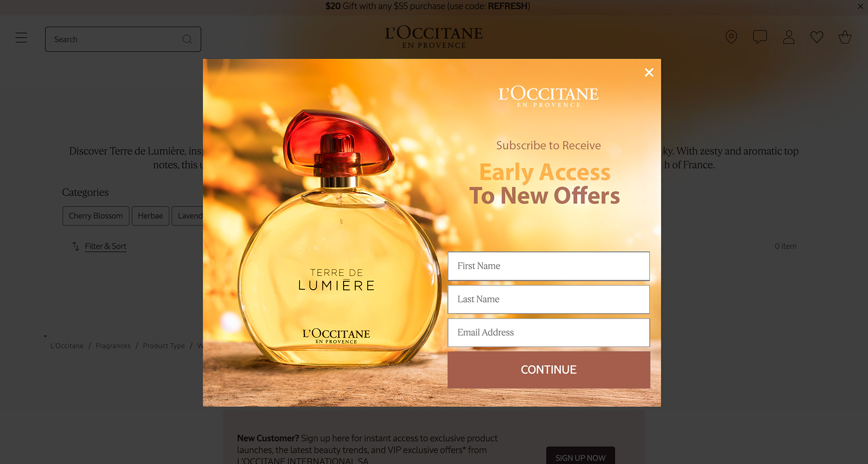
Task: Close the subscribe popup with X
Action: point(649,72)
